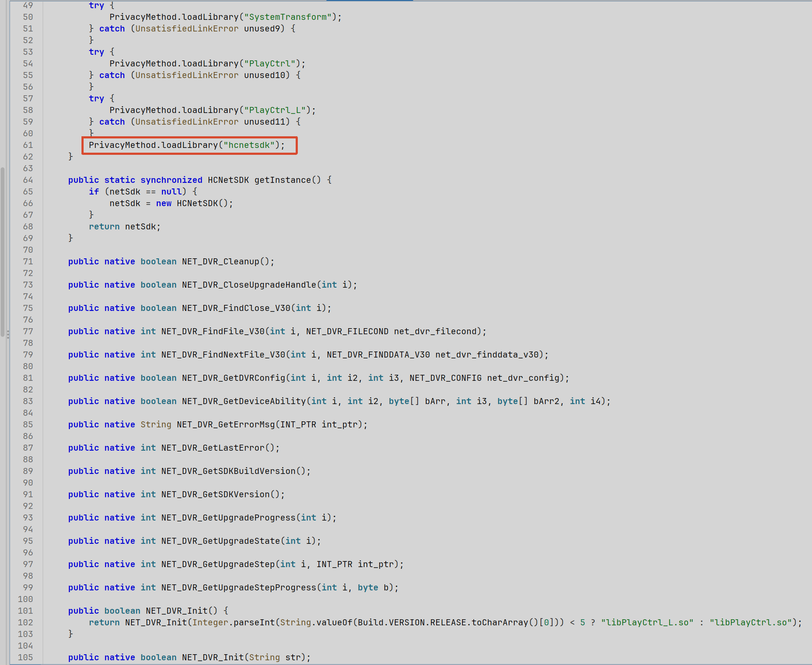This screenshot has height=665, width=812.
Task: Click the "libPlayCtrl.so" string literal
Action: pos(750,622)
